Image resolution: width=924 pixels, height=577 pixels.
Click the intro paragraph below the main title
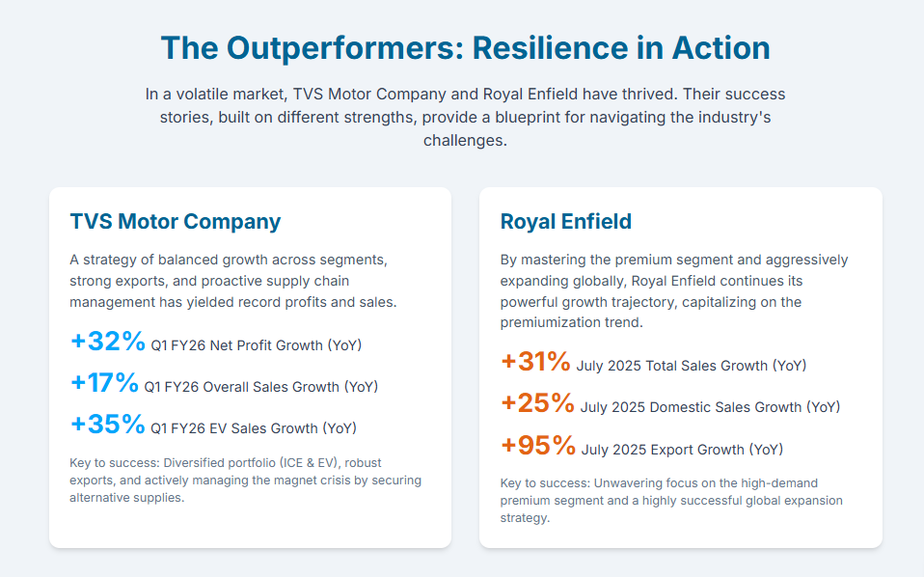[x=465, y=117]
